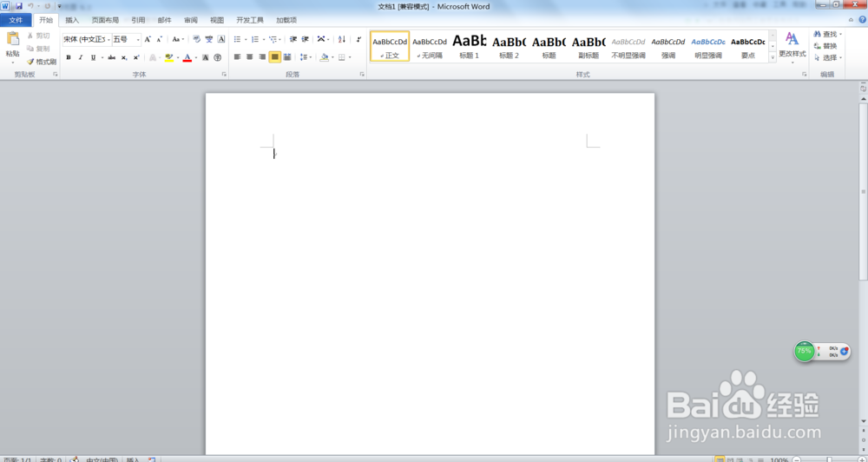Open the Paragraph dialog launcher (段落)

[362, 74]
